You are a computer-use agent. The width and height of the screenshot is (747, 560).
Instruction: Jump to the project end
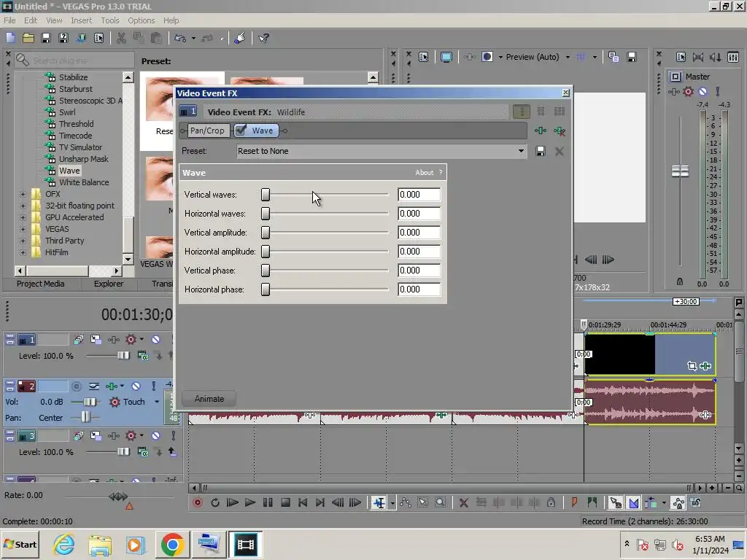(320, 502)
